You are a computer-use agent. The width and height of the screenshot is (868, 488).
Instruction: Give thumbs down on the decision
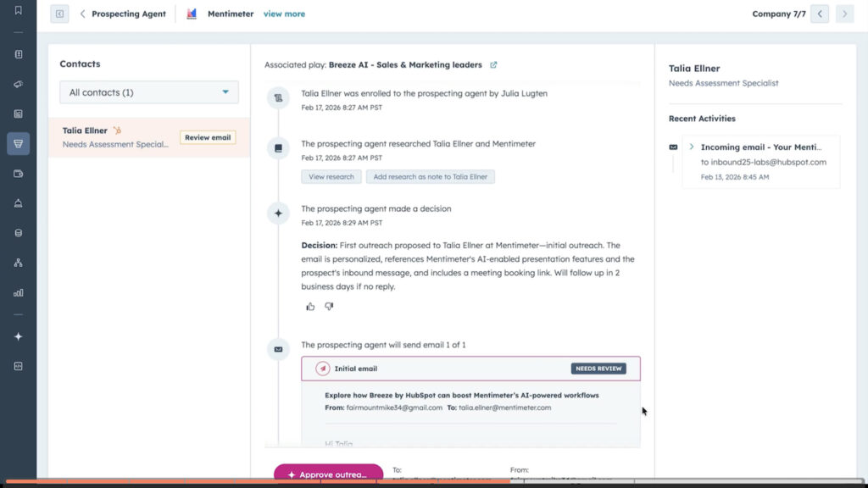329,307
